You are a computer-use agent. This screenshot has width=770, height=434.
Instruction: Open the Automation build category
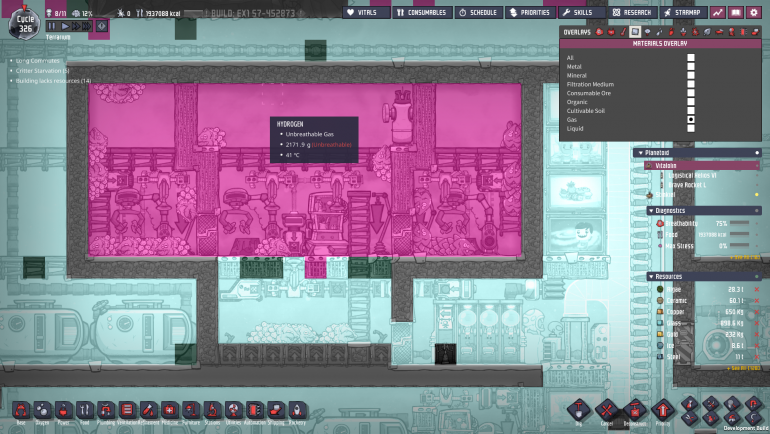pos(254,409)
